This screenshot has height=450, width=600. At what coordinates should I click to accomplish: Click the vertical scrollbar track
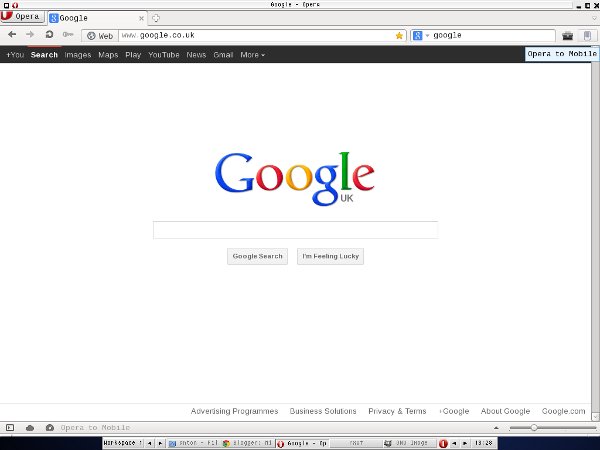pos(595,237)
